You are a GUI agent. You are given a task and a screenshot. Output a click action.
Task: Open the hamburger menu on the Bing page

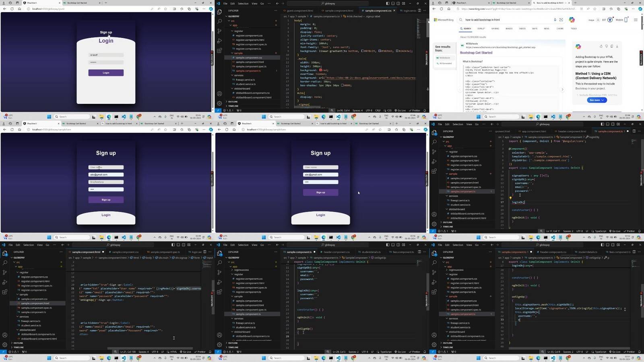(x=636, y=20)
